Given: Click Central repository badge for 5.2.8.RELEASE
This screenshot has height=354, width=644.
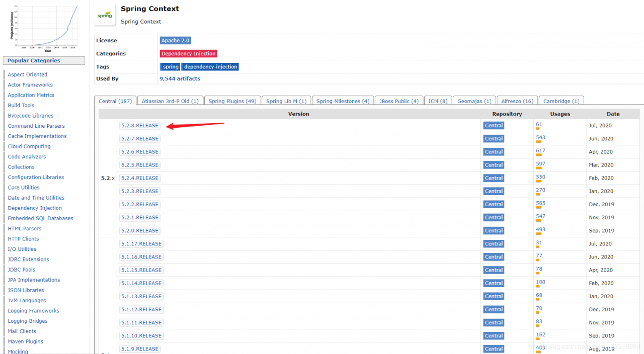Looking at the screenshot, I should (x=494, y=126).
